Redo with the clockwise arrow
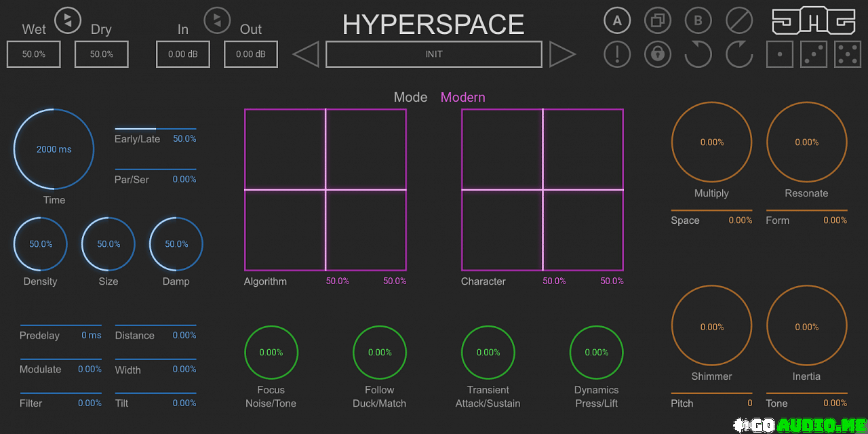The image size is (868, 434). (x=739, y=54)
